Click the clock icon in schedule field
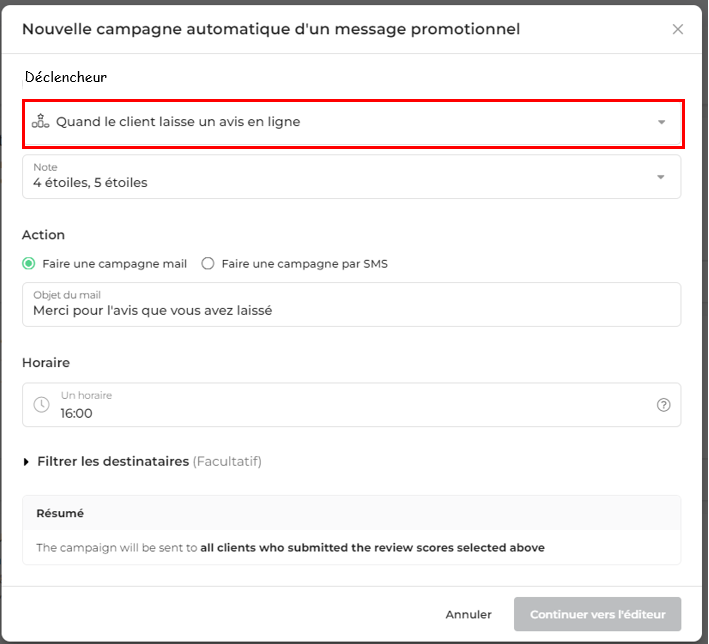This screenshot has width=709, height=644. point(42,404)
